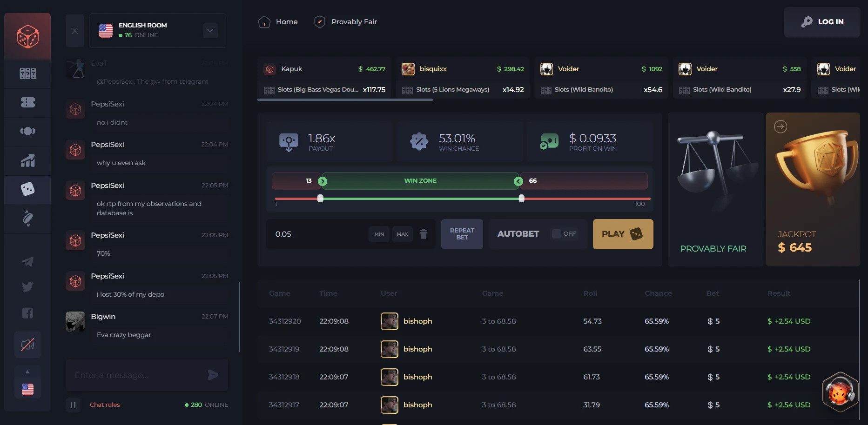868x425 pixels.
Task: Open bisquixx's win card
Action: (x=463, y=78)
